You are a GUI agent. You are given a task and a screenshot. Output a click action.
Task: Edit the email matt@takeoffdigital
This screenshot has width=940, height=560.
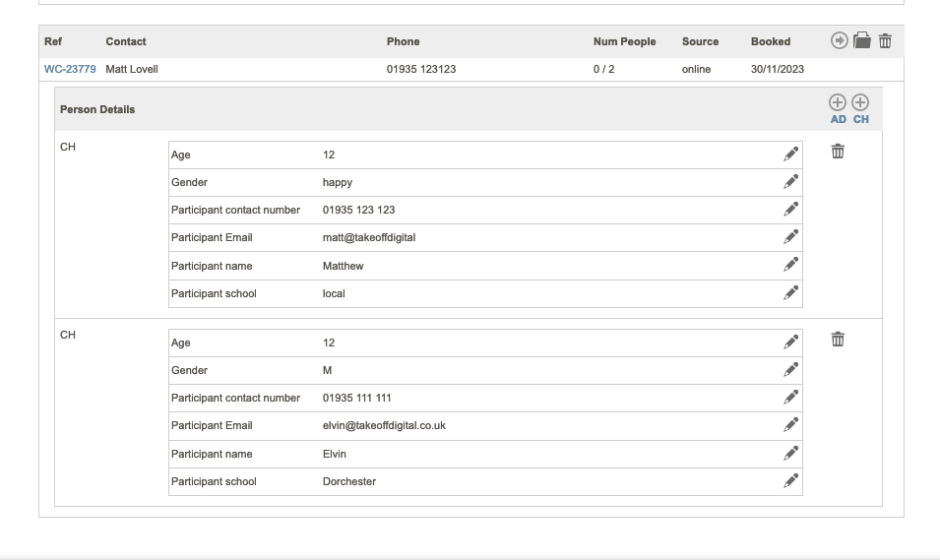click(790, 237)
